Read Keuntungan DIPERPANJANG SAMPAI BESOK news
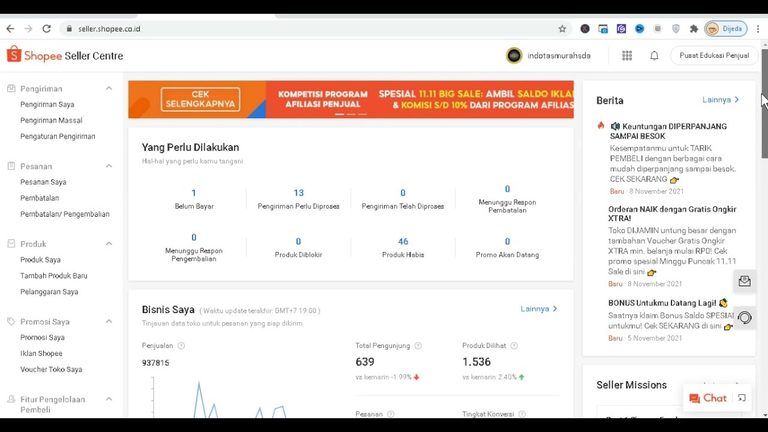The height and width of the screenshot is (432, 768). coord(669,131)
